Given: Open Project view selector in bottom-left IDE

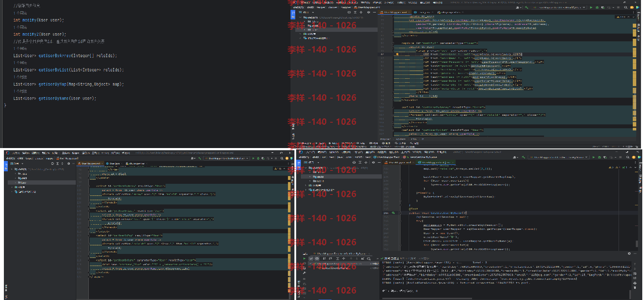Looking at the screenshot, I should (x=17, y=164).
